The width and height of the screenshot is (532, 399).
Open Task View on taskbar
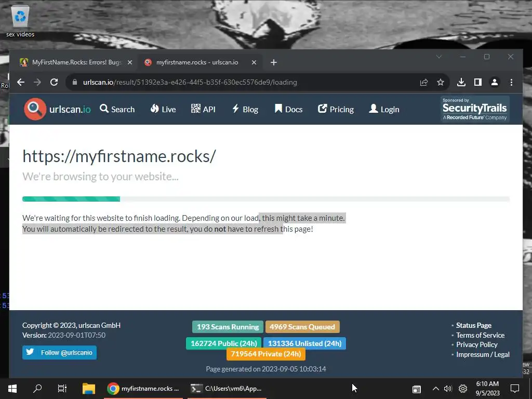coord(62,389)
